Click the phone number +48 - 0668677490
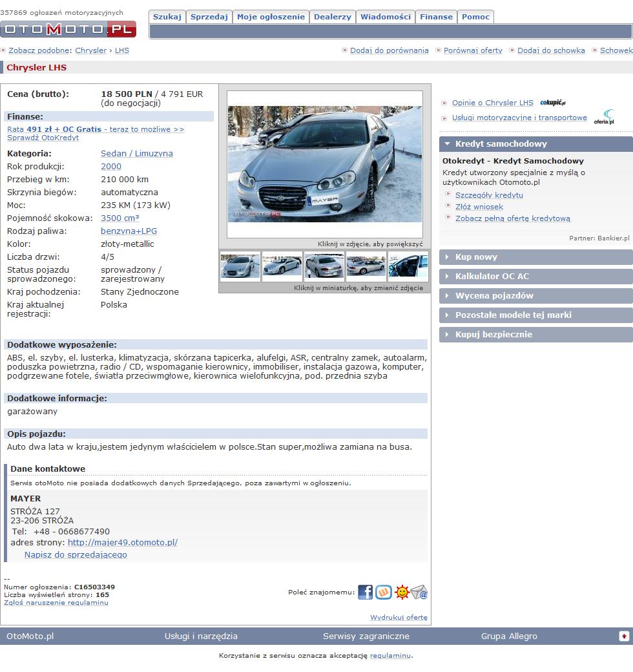This screenshot has height=672, width=633. point(72,532)
